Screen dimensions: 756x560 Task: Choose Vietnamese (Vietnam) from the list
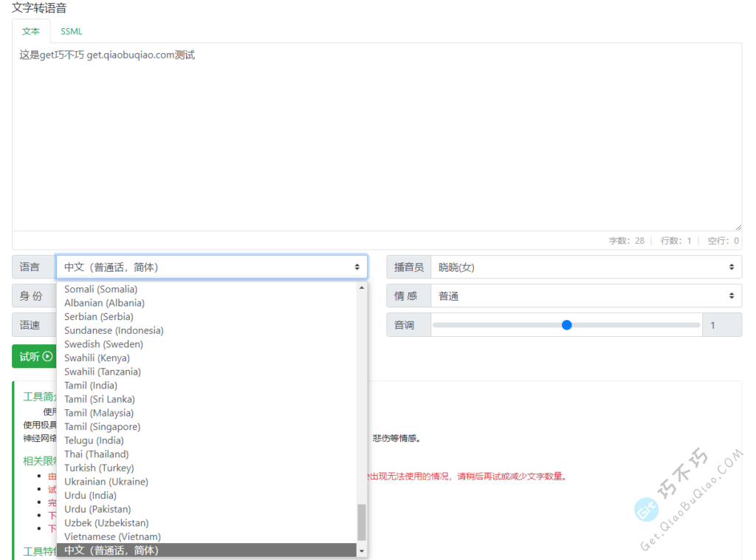point(112,536)
